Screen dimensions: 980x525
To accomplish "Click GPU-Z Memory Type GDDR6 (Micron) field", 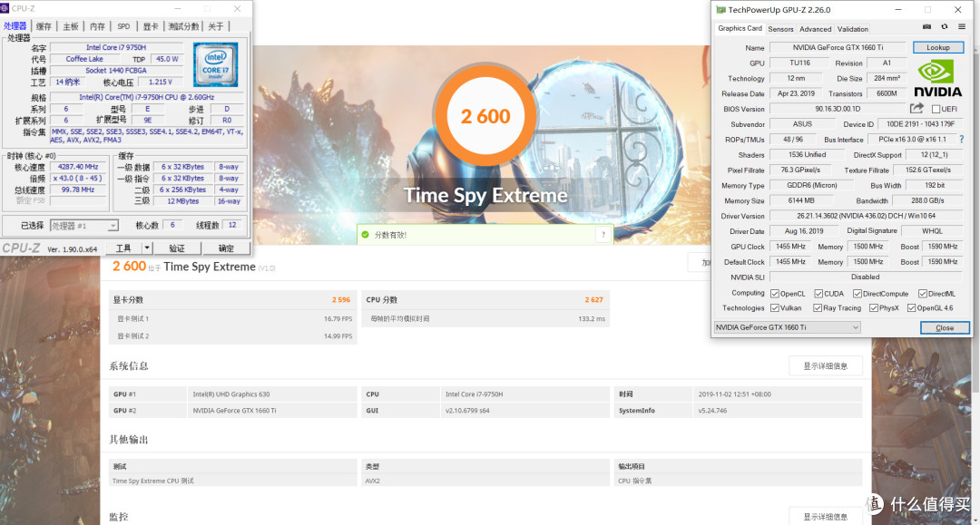I will click(x=811, y=185).
